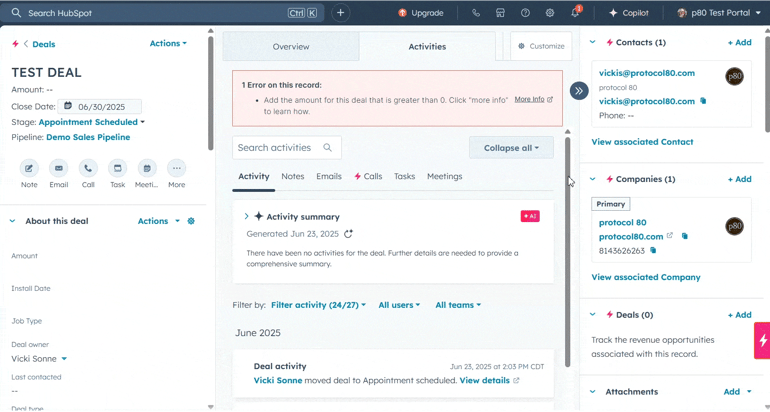Click View associated Contact link
This screenshot has width=770, height=412.
click(642, 142)
